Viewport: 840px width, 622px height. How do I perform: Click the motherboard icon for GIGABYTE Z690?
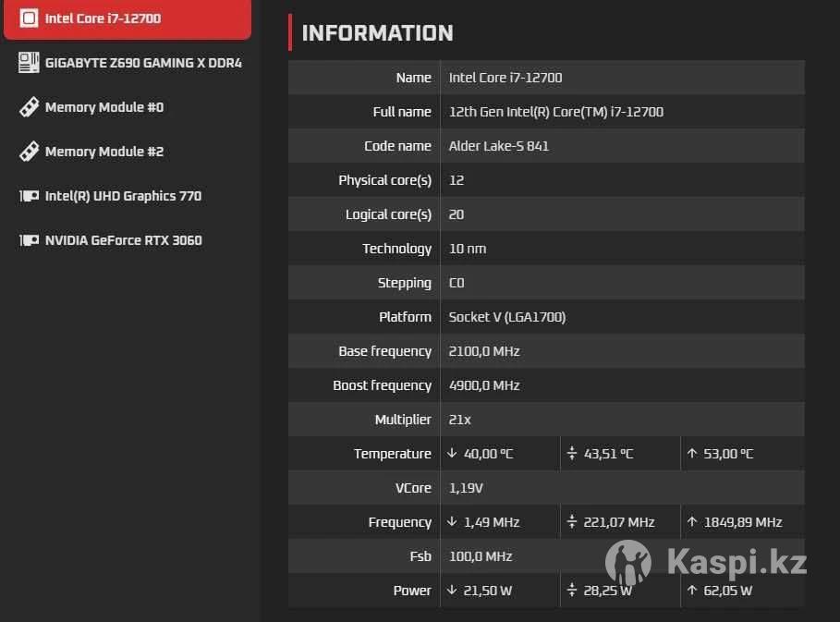pos(29,63)
